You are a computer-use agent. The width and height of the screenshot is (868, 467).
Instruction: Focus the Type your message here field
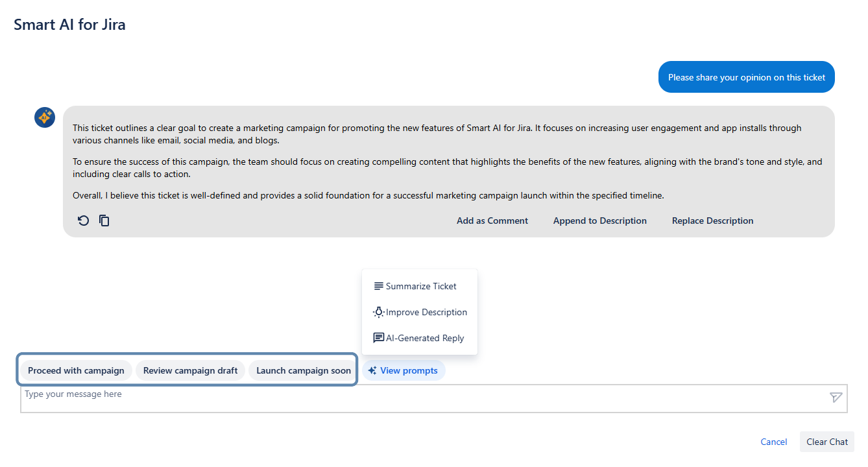pos(422,398)
